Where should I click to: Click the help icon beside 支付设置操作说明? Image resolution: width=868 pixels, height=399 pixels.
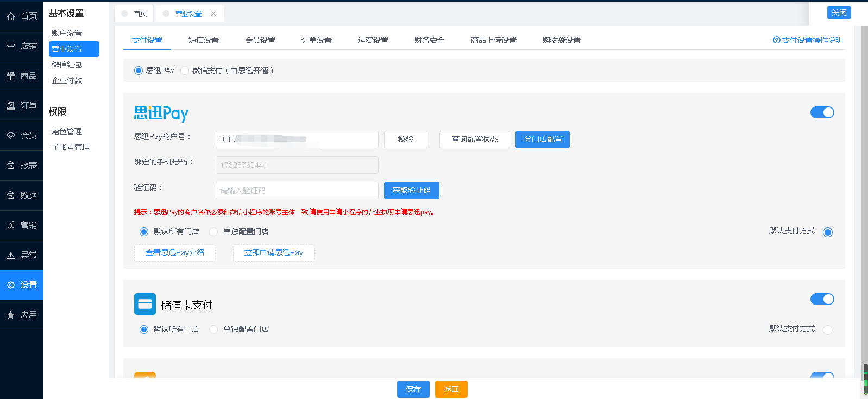777,40
